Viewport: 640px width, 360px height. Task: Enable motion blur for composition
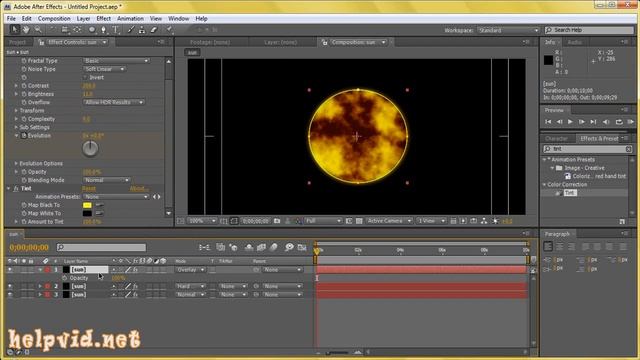(x=273, y=247)
